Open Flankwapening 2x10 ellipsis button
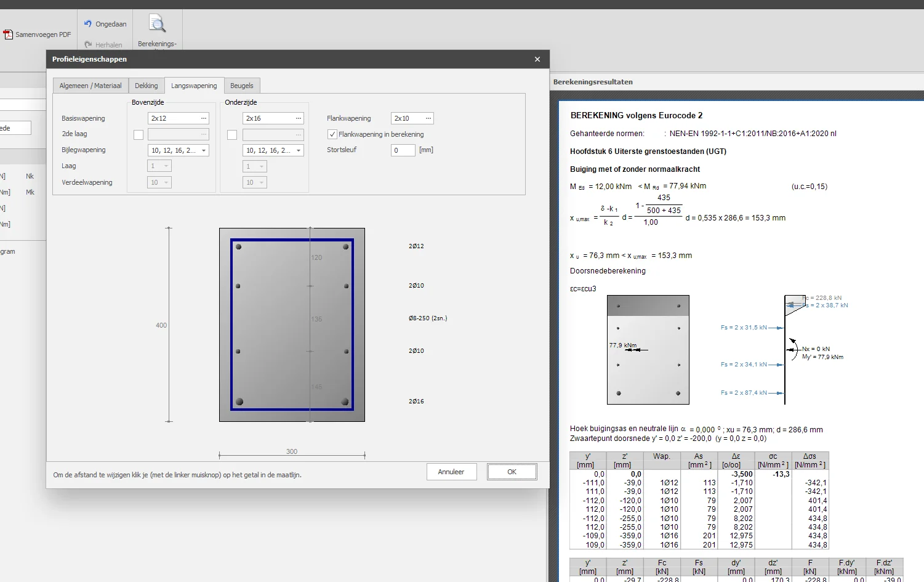924x582 pixels. [428, 118]
